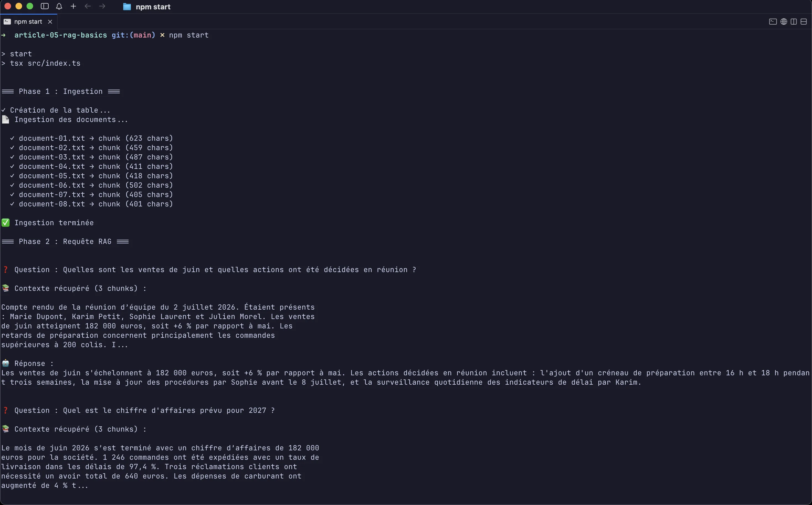Image resolution: width=812 pixels, height=505 pixels.
Task: Add a new tab with plus icon
Action: [73, 6]
